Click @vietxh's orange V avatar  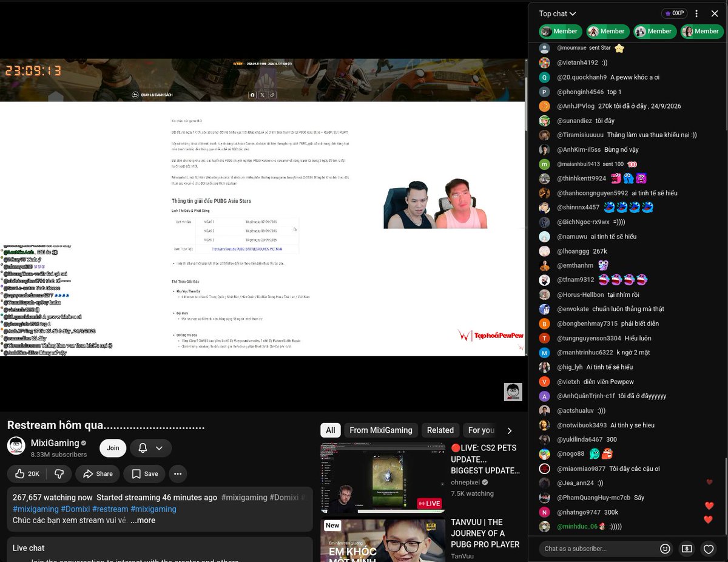(x=545, y=382)
